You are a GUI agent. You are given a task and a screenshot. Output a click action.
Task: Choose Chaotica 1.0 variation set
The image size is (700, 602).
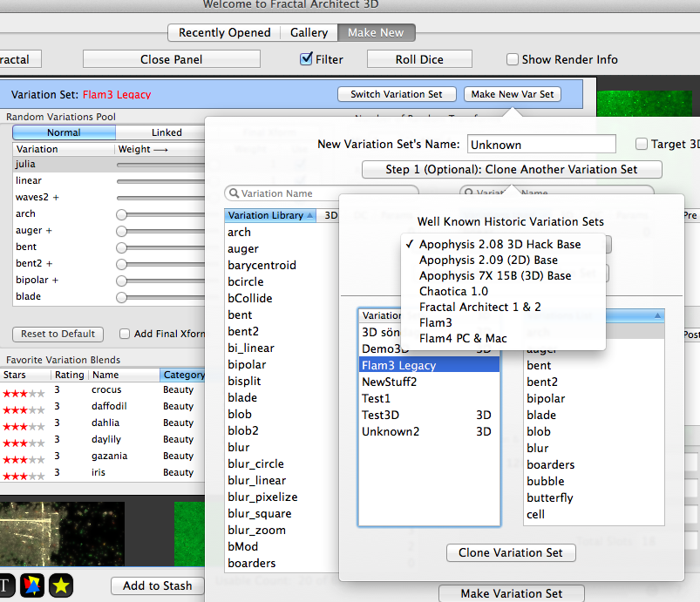503,291
